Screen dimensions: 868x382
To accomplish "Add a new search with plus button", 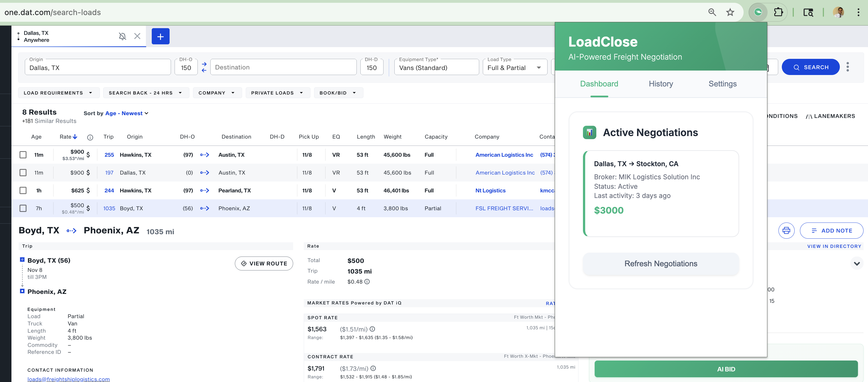I will pyautogui.click(x=160, y=36).
